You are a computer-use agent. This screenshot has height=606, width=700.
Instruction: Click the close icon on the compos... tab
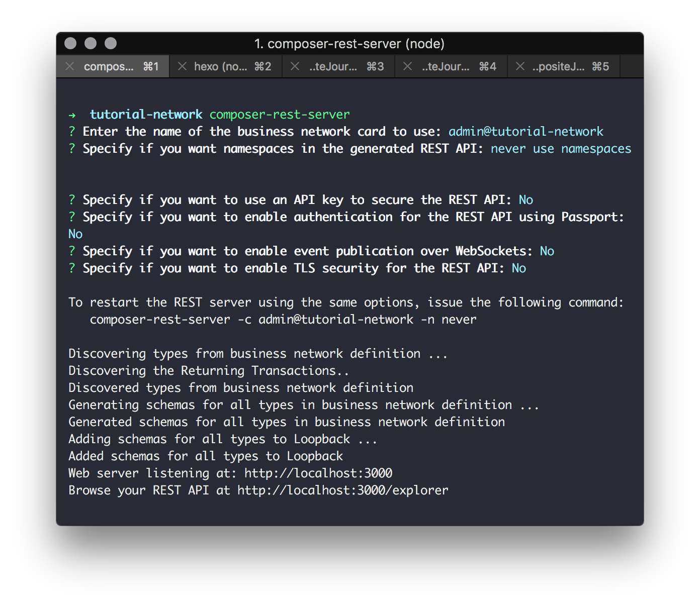point(69,66)
